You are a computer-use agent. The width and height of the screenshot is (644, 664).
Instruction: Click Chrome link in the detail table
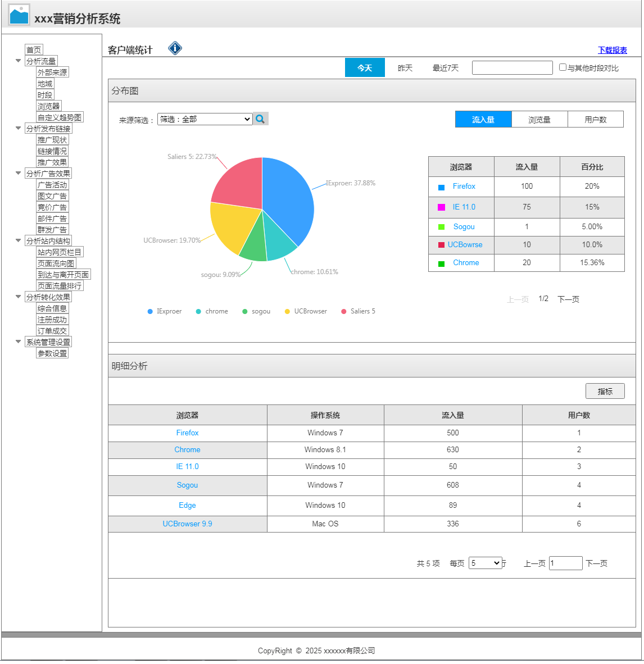tap(187, 450)
